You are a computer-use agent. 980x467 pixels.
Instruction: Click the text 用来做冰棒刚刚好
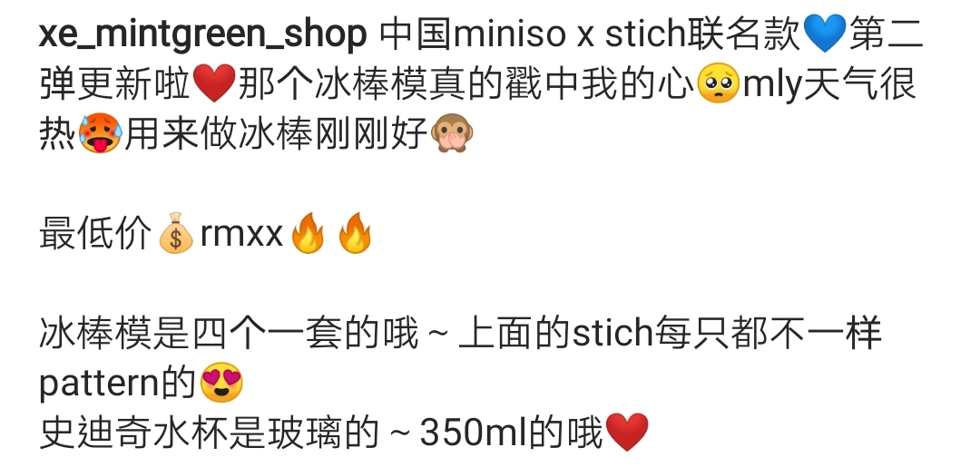coord(276,133)
